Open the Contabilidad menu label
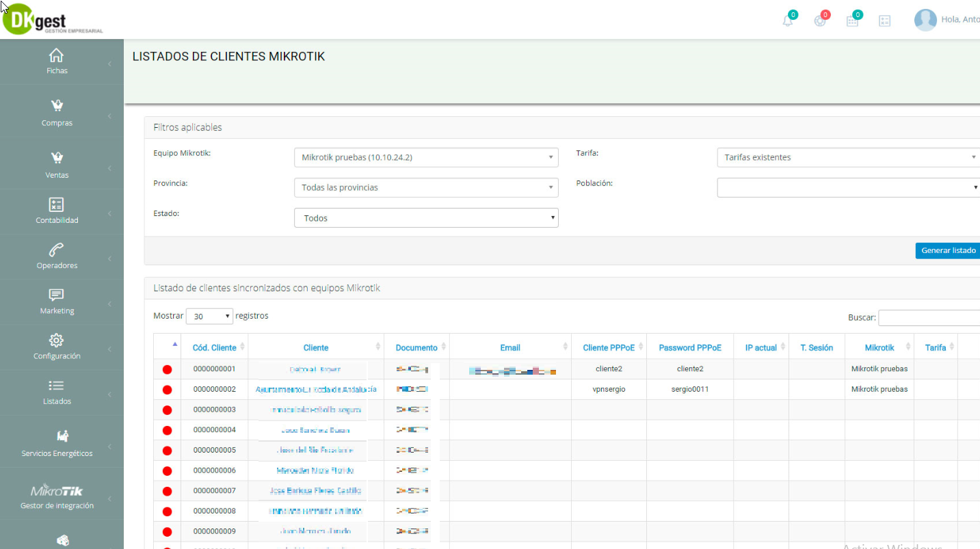Image resolution: width=980 pixels, height=549 pixels. coord(57,220)
